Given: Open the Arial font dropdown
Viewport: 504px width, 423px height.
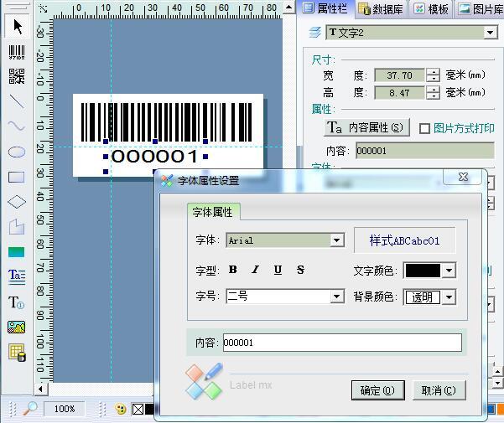Looking at the screenshot, I should click(x=337, y=240).
